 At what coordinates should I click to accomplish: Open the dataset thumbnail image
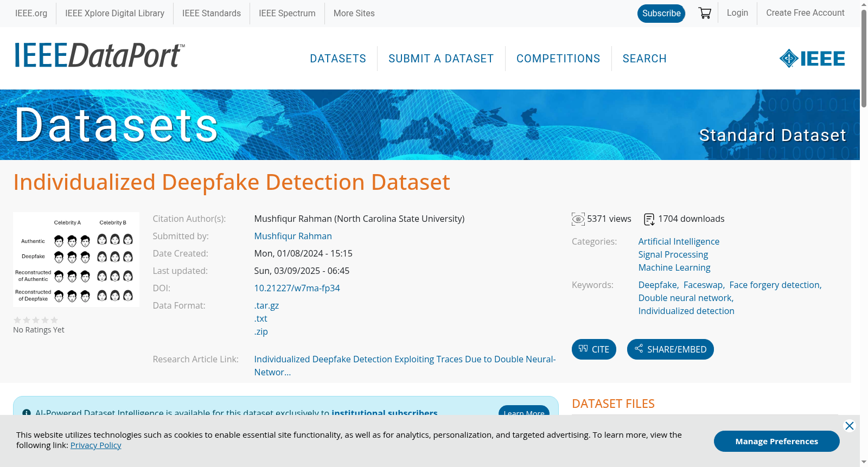[76, 259]
